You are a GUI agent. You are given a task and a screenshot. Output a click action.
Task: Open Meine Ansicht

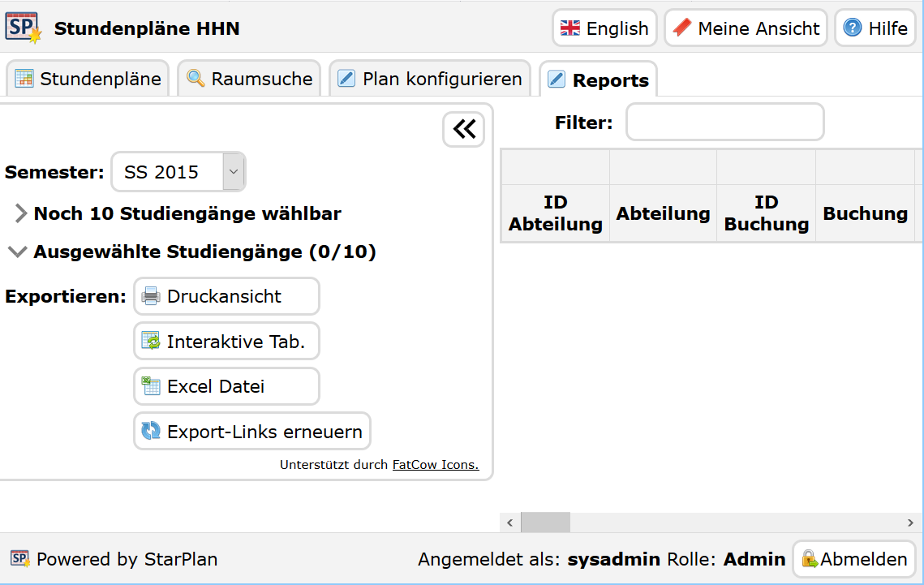tap(746, 28)
